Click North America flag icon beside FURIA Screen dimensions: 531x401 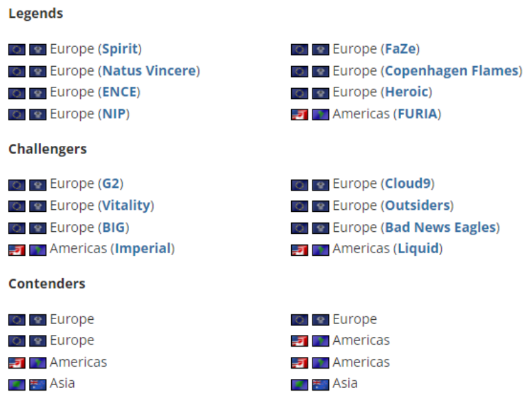click(299, 114)
